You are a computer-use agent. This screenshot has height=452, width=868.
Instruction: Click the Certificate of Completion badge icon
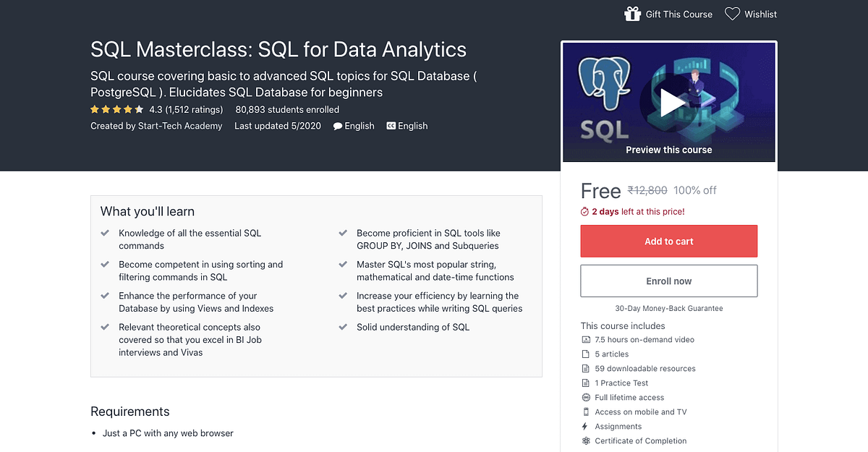pos(584,440)
